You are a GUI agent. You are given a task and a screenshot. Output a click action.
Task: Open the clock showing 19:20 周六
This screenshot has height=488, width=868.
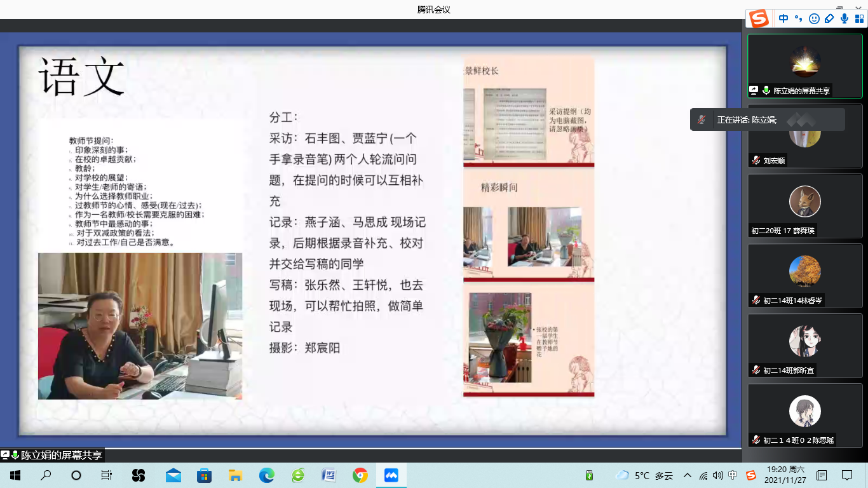[x=785, y=475]
